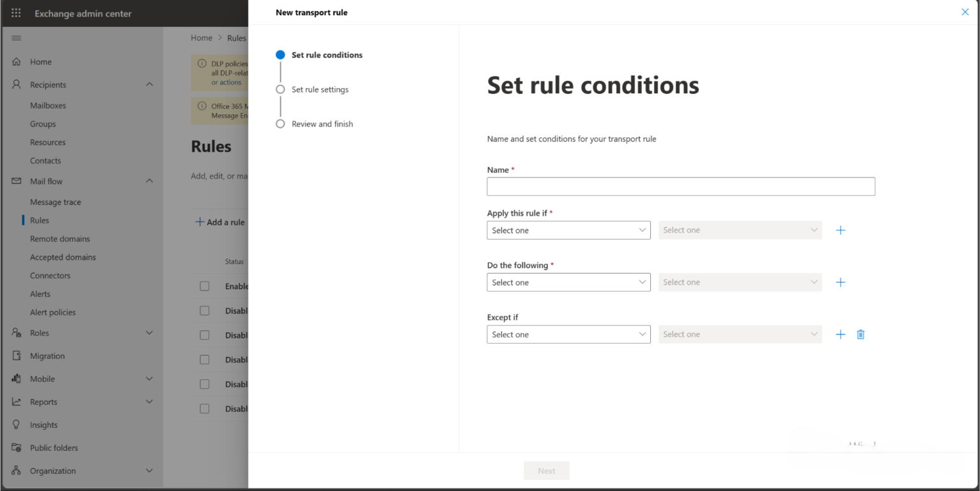Open the Microsoft 365 app launcher waffle icon
Screen dimensions: 980x491
tap(15, 13)
